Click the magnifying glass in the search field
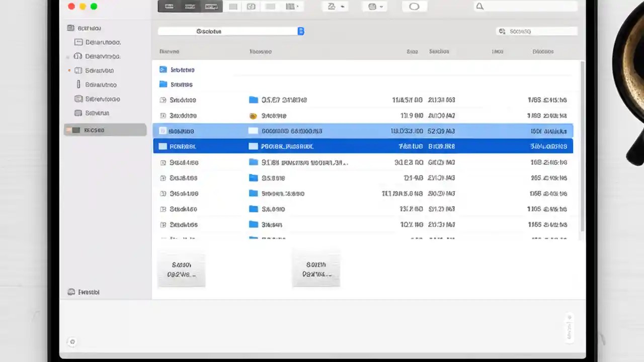The width and height of the screenshot is (644, 362). (479, 6)
